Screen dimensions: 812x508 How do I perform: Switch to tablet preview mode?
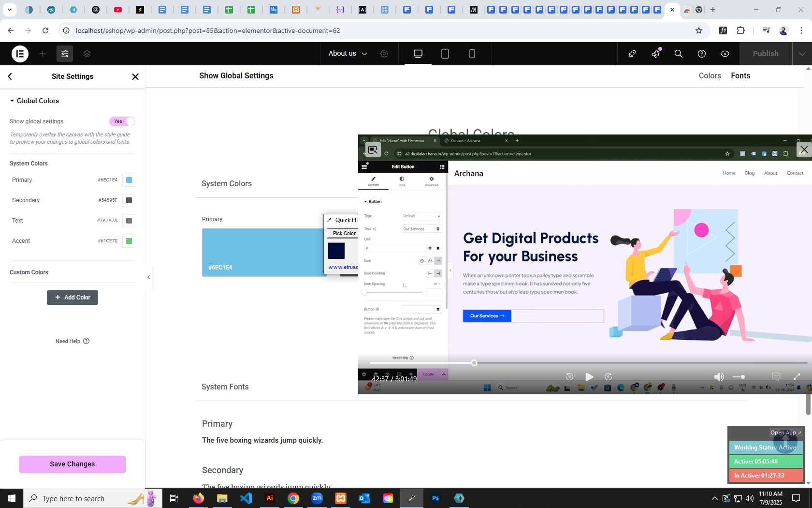[445, 54]
